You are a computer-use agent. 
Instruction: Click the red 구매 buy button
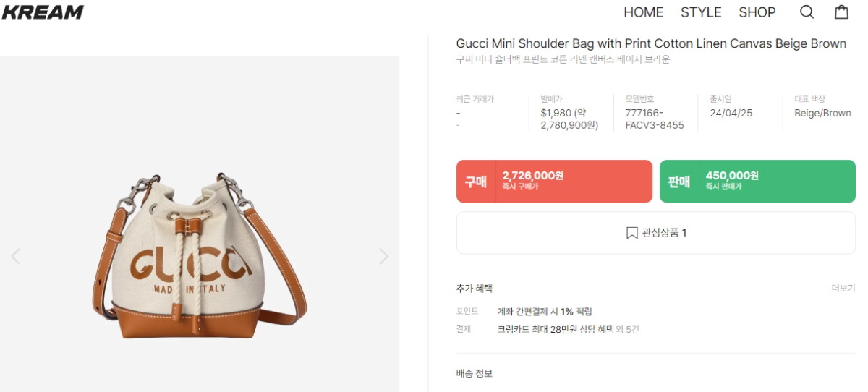click(554, 182)
